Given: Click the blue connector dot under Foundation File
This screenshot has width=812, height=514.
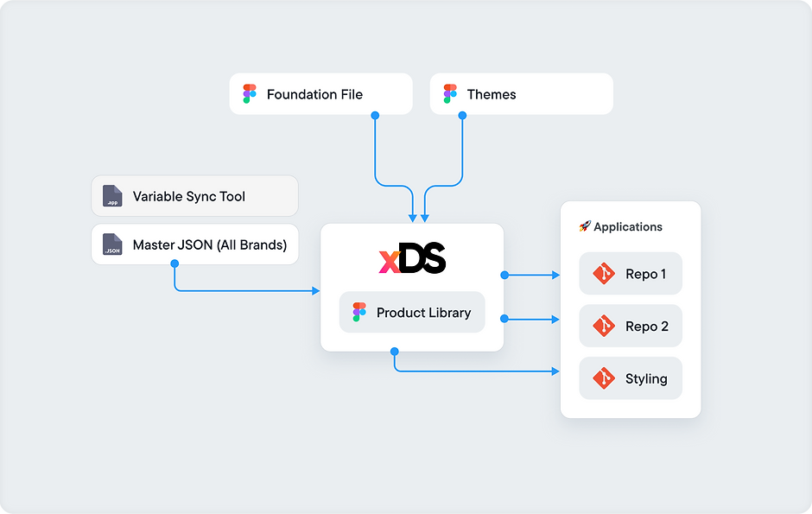Looking at the screenshot, I should (375, 115).
